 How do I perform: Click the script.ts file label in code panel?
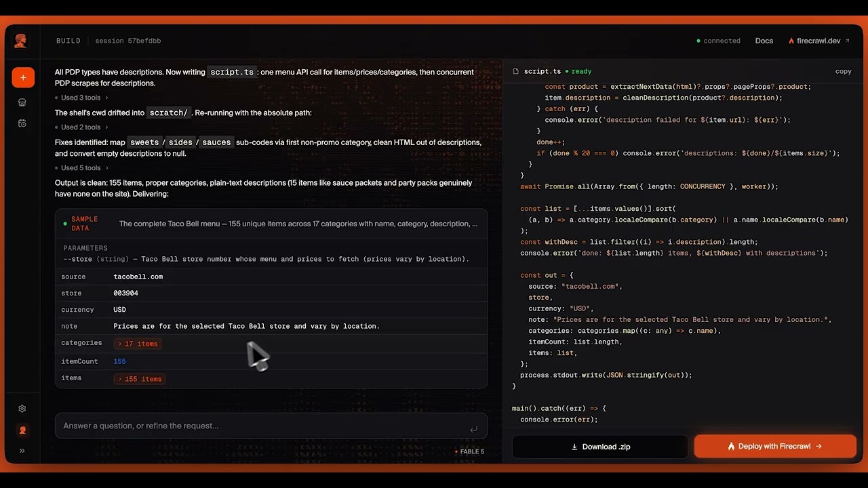[x=542, y=71]
